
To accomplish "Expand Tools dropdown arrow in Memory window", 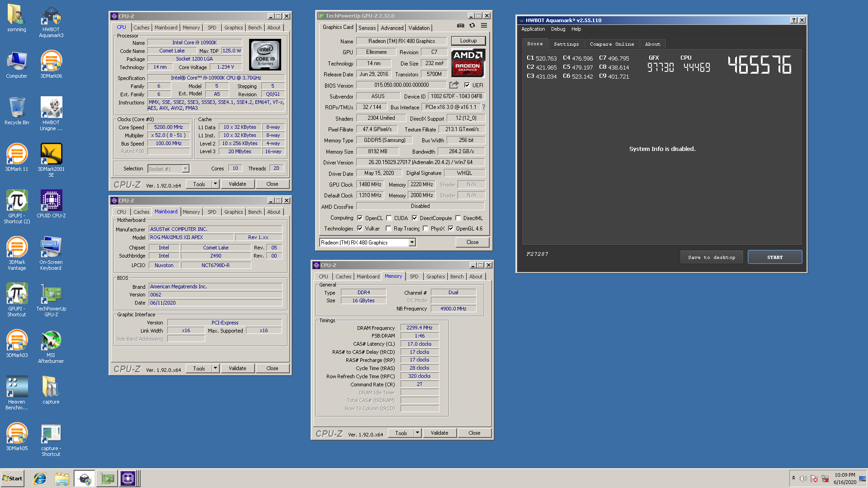I will click(x=417, y=433).
